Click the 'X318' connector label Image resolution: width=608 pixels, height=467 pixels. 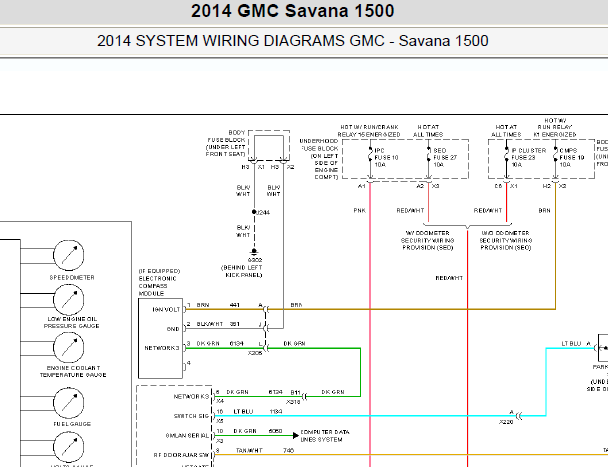click(293, 402)
